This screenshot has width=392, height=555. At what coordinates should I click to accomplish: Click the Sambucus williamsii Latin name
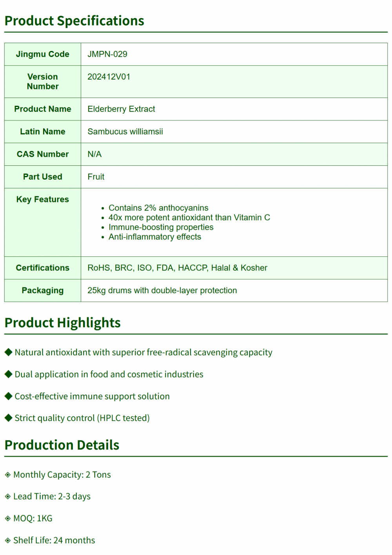[125, 132]
